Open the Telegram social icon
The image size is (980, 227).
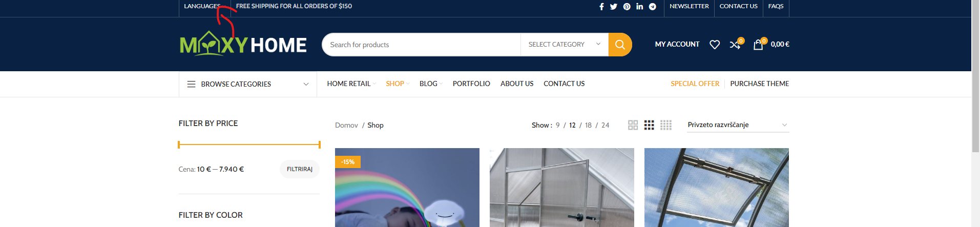click(653, 7)
